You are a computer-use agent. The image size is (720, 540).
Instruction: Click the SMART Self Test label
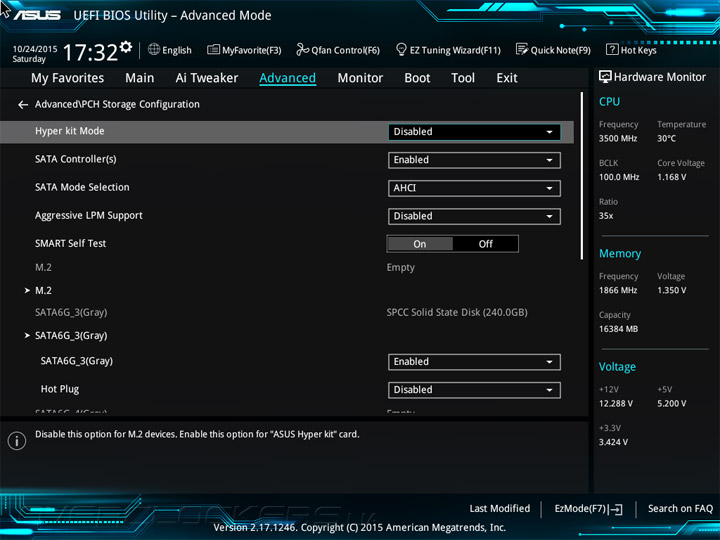(70, 244)
